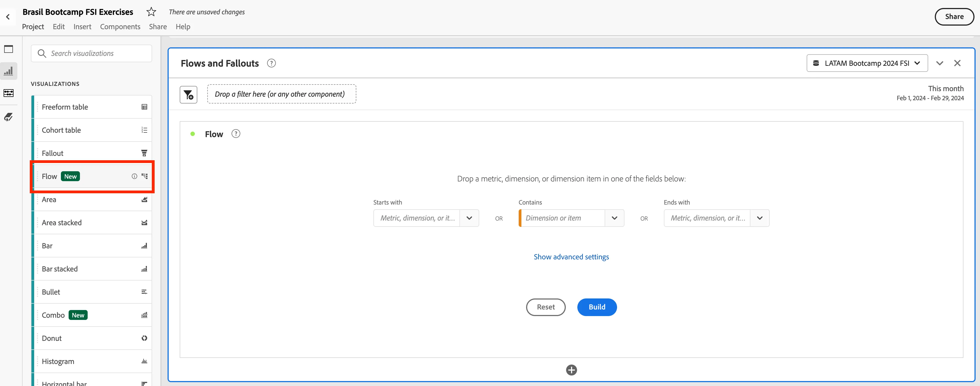Expand the Starts with dropdown arrow

click(x=469, y=218)
